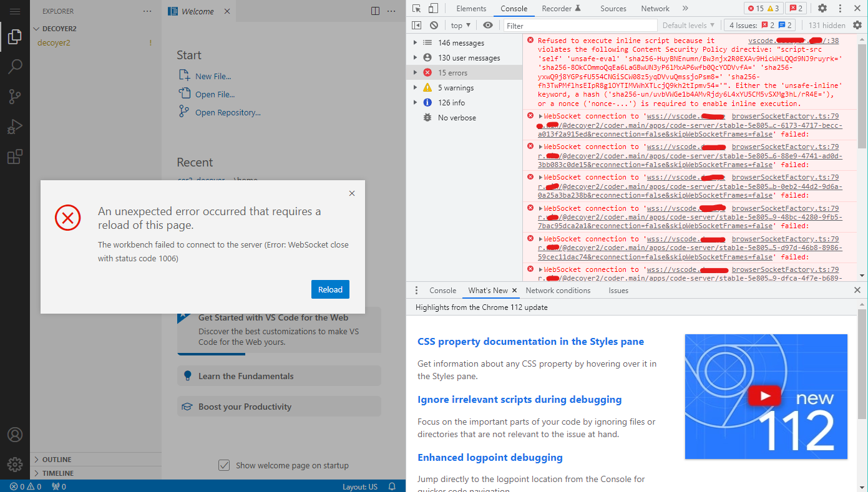Open Explorer views and more actions ellipsis
868x492 pixels.
point(147,11)
